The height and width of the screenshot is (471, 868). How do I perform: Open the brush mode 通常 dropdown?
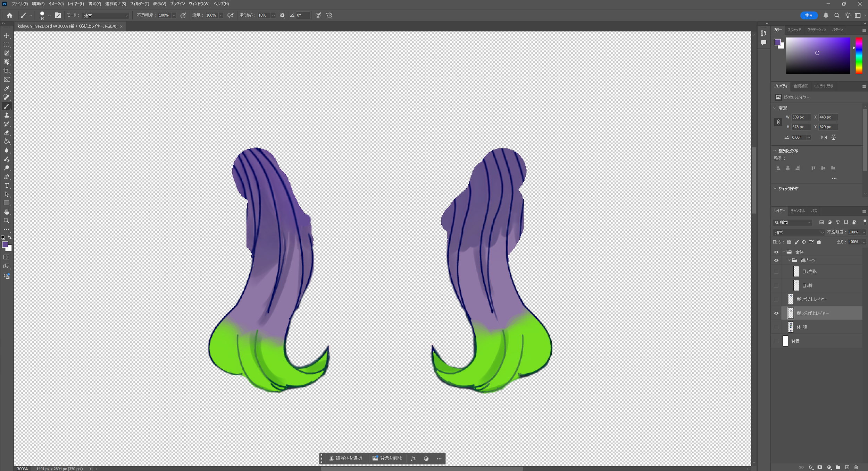click(x=106, y=15)
